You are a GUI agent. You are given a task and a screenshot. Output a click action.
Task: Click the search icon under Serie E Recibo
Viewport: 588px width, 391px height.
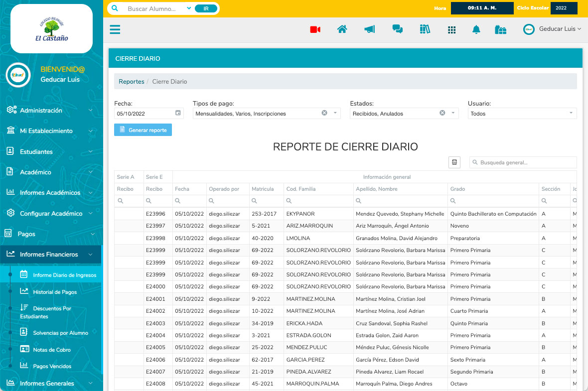(148, 201)
